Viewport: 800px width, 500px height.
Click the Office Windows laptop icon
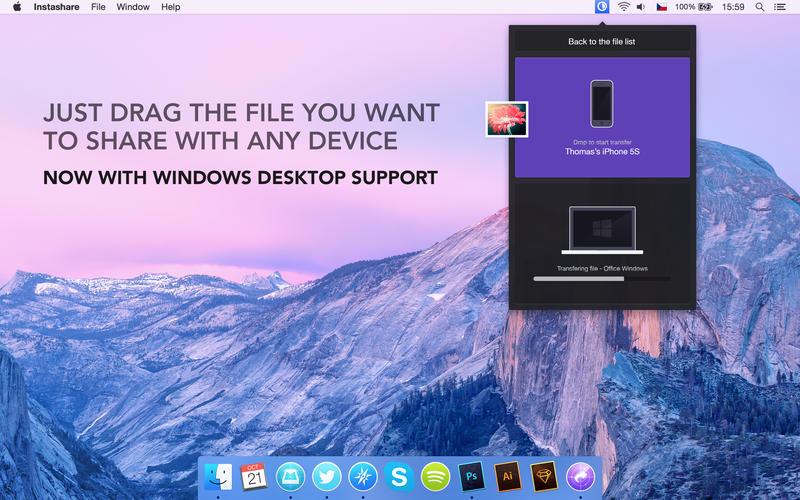(x=602, y=230)
